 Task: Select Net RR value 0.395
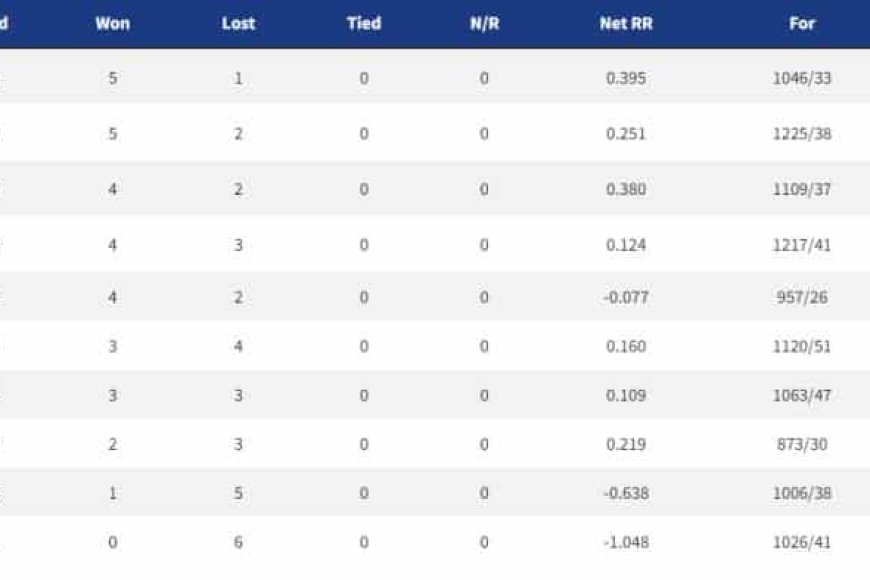coord(626,77)
